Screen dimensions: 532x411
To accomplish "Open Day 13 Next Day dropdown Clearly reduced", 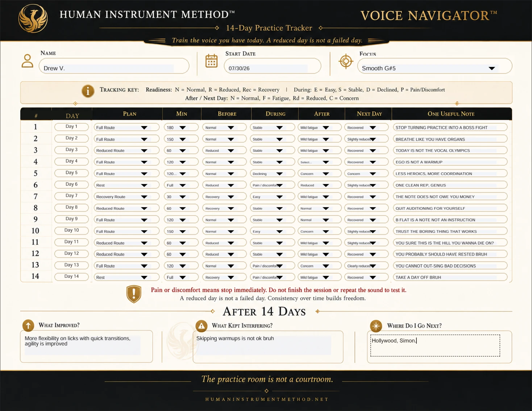I will [x=366, y=266].
